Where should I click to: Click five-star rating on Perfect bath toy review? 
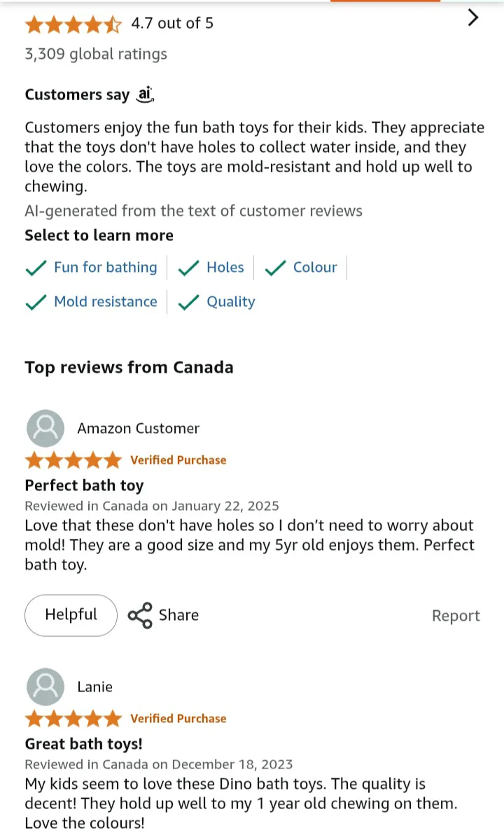[x=73, y=460]
